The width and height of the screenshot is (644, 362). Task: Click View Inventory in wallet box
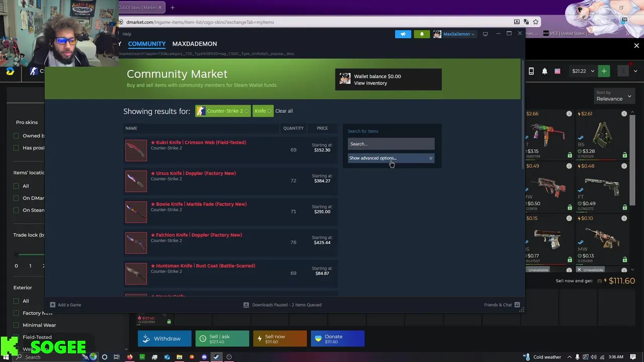point(370,83)
